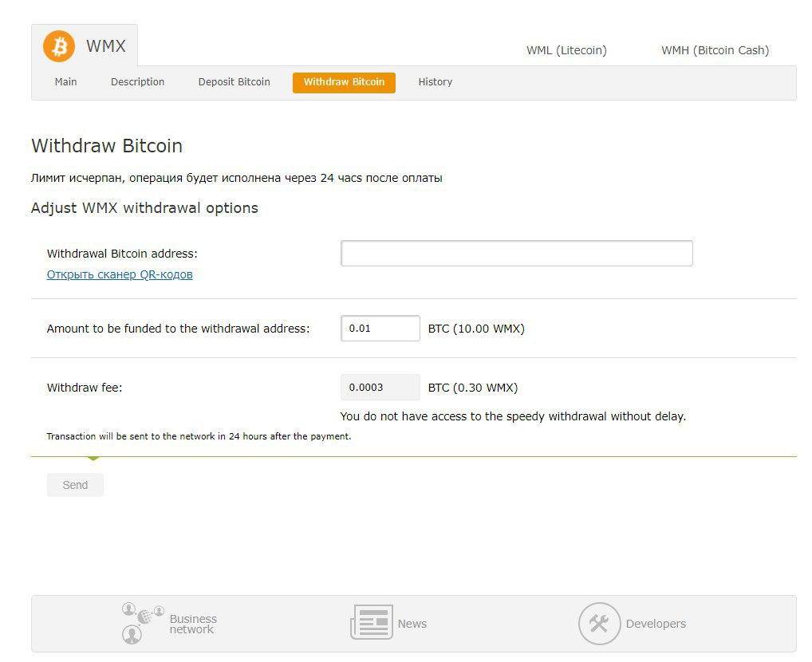
Task: Click the orange Bitcoin logo icon
Action: click(58, 46)
